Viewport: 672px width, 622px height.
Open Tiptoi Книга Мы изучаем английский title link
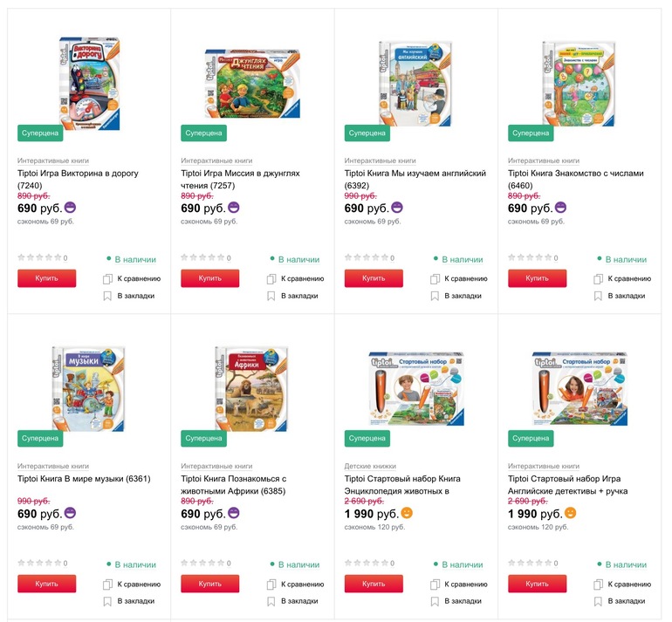point(415,174)
